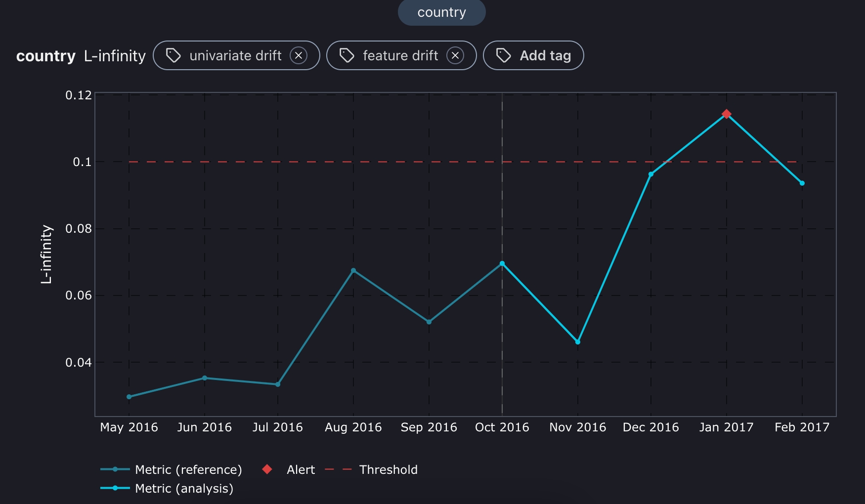
Task: Click the Nov 2016 analysis data point
Action: (577, 342)
